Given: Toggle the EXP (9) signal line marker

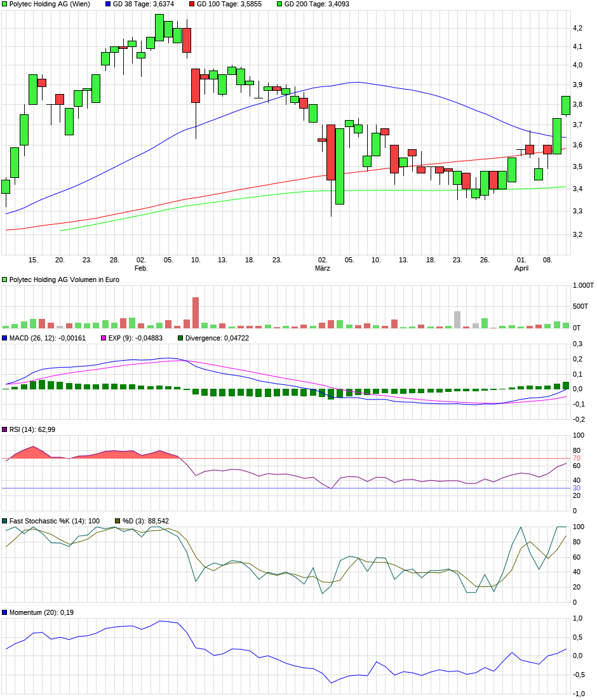Looking at the screenshot, I should (104, 339).
